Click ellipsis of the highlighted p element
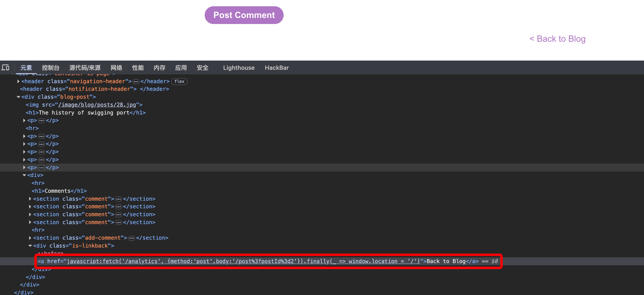The width and height of the screenshot is (644, 295). pos(41,168)
